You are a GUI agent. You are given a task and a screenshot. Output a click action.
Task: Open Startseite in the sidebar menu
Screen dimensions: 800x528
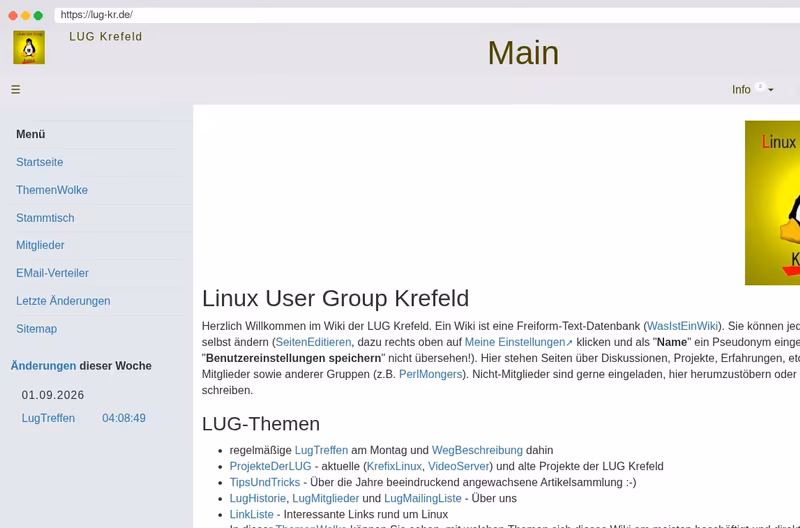tap(40, 162)
